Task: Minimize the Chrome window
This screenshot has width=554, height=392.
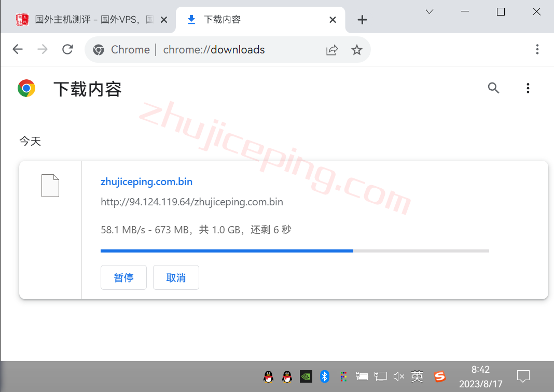Action: (x=465, y=11)
